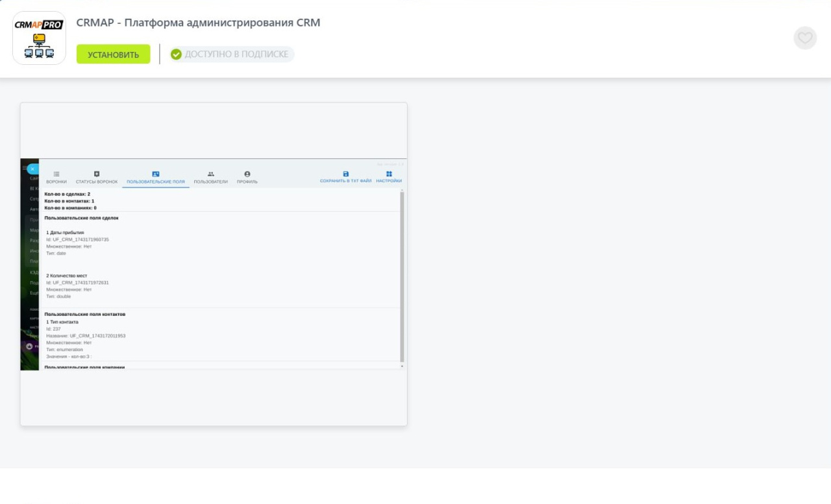Click the floppy disk Сохранить в TXT файл icon

tap(346, 174)
